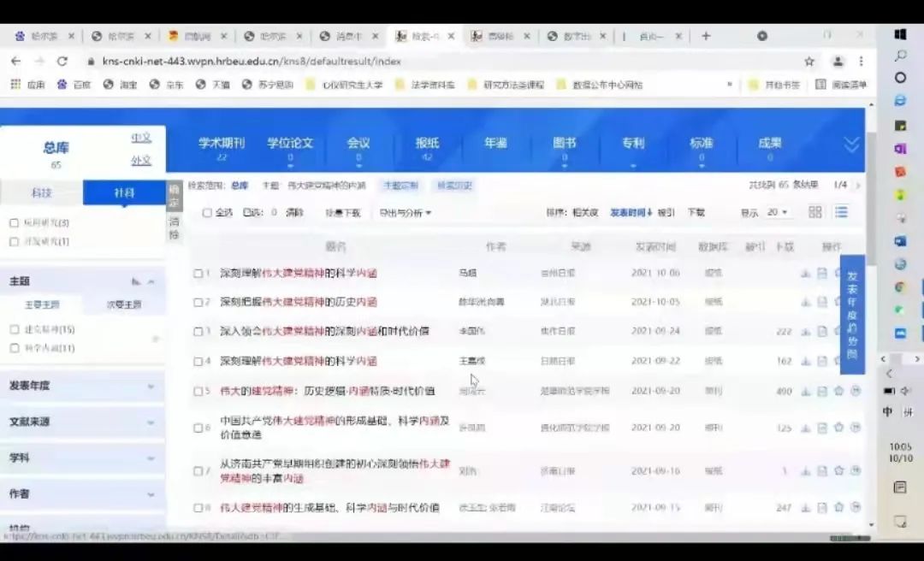Check the 全选 select-all checkbox
Viewport: 924px width, 561px height.
point(207,213)
